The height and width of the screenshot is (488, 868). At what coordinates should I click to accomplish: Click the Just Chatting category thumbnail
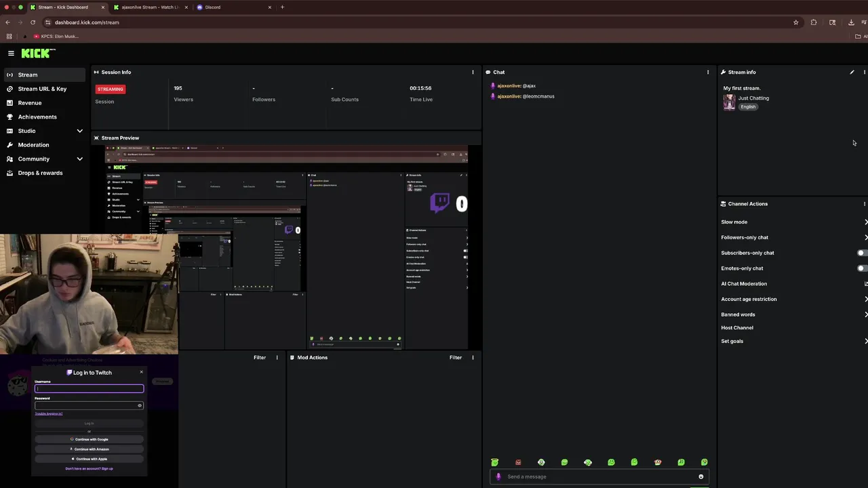[x=729, y=102]
